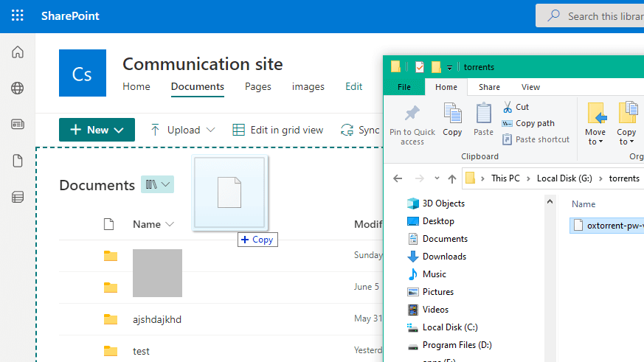This screenshot has height=362, width=644.
Task: Open the news icon in left rail
Action: coord(18,125)
